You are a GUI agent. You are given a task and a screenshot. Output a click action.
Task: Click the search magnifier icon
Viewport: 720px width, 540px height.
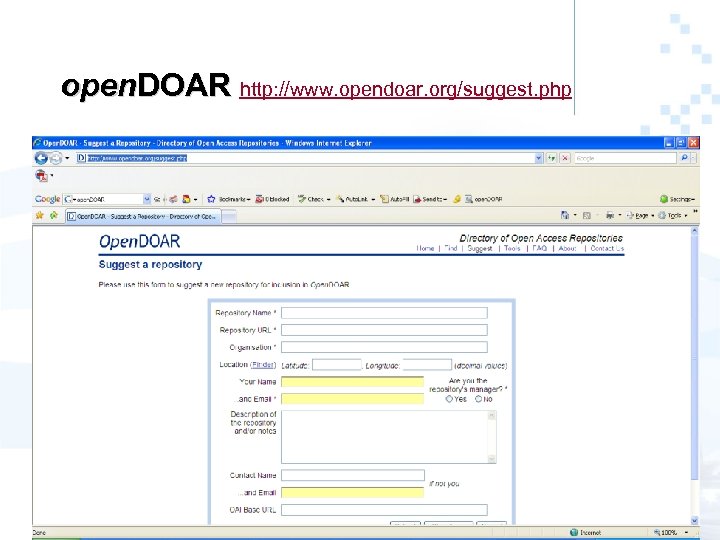click(684, 158)
